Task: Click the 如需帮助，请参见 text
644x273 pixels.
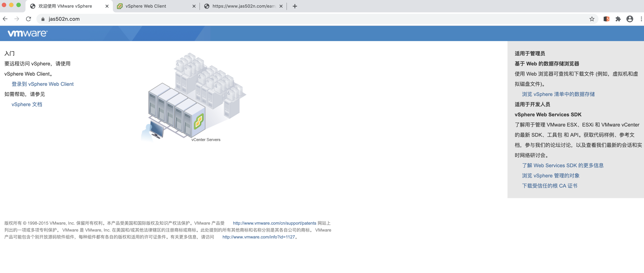Action: click(x=25, y=94)
